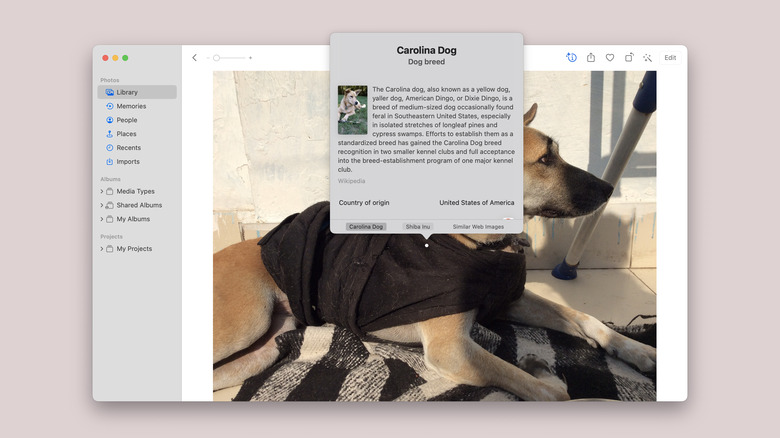Expand the My Projects chevron

pyautogui.click(x=101, y=249)
